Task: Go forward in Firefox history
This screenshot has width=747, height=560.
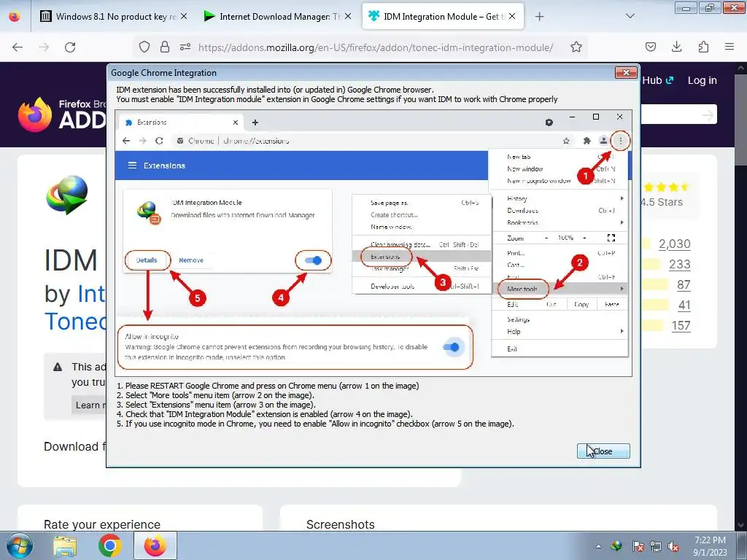Action: (x=44, y=47)
